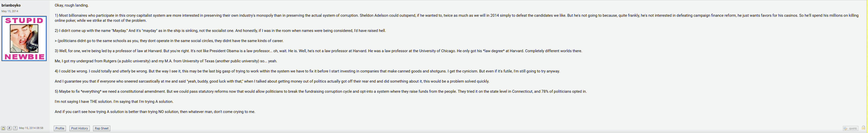868x133 pixels.
Task: Click the question mark icon by the timestamp
Action: [15, 128]
